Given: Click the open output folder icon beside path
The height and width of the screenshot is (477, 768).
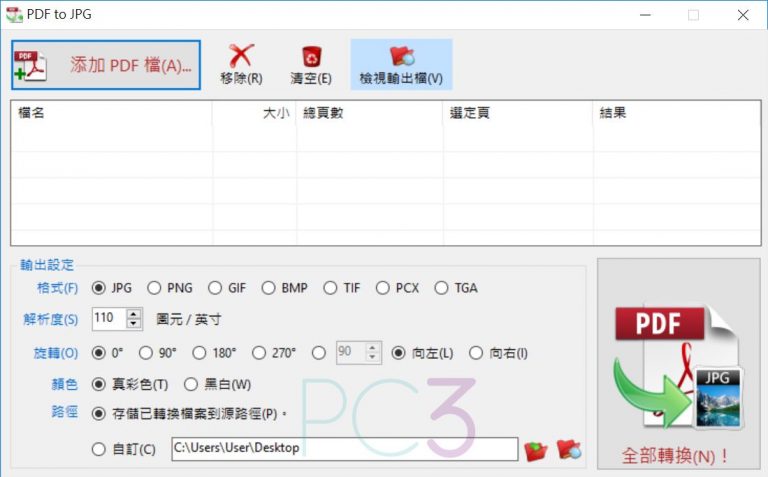Looking at the screenshot, I should [x=569, y=450].
